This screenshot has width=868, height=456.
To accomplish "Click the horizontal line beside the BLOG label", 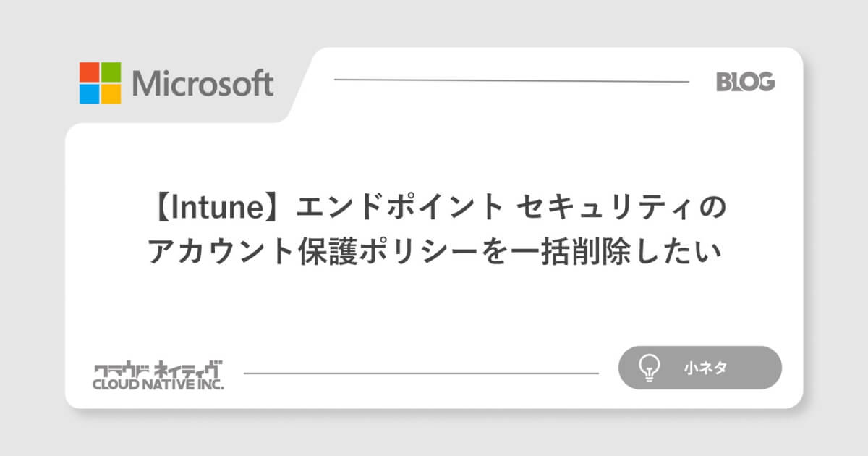I will [511, 81].
